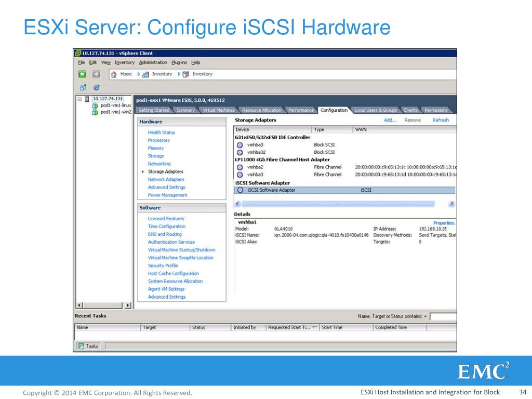Open Networking under Hardware
The height and width of the screenshot is (399, 532).
point(159,164)
